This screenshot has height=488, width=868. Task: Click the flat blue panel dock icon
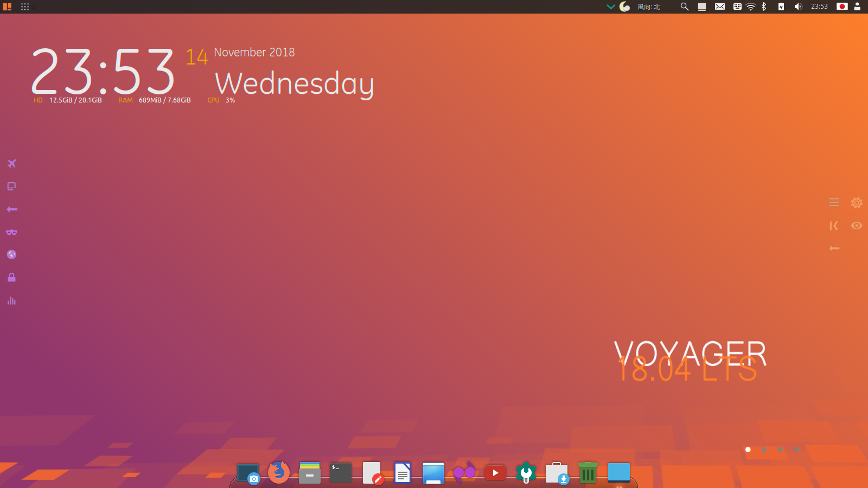coord(619,473)
